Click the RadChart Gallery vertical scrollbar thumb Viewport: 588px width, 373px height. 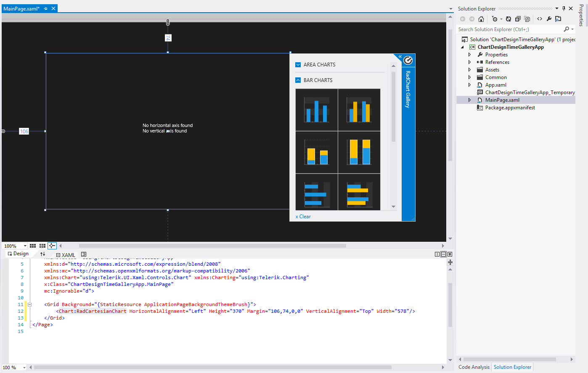pos(394,107)
